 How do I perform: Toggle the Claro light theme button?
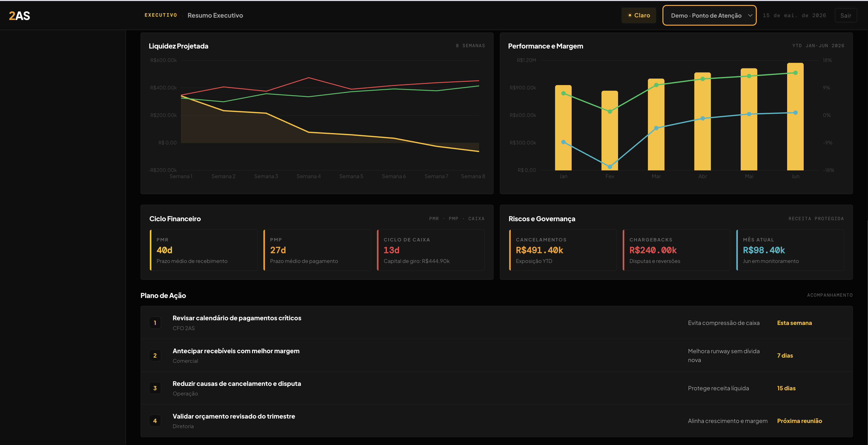pos(639,16)
